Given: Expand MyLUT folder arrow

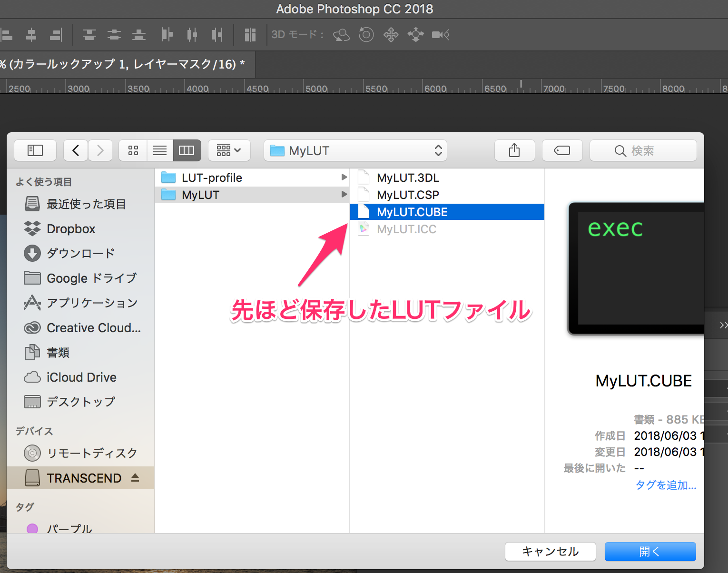Looking at the screenshot, I should coord(344,194).
